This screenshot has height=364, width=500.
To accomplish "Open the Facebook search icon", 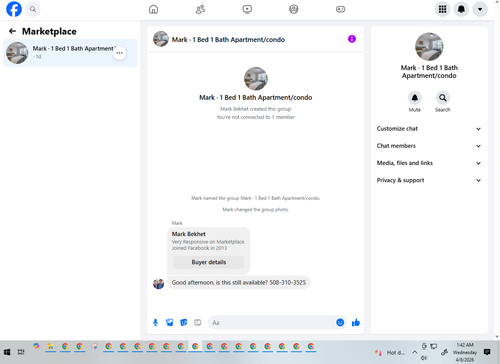I will click(33, 9).
